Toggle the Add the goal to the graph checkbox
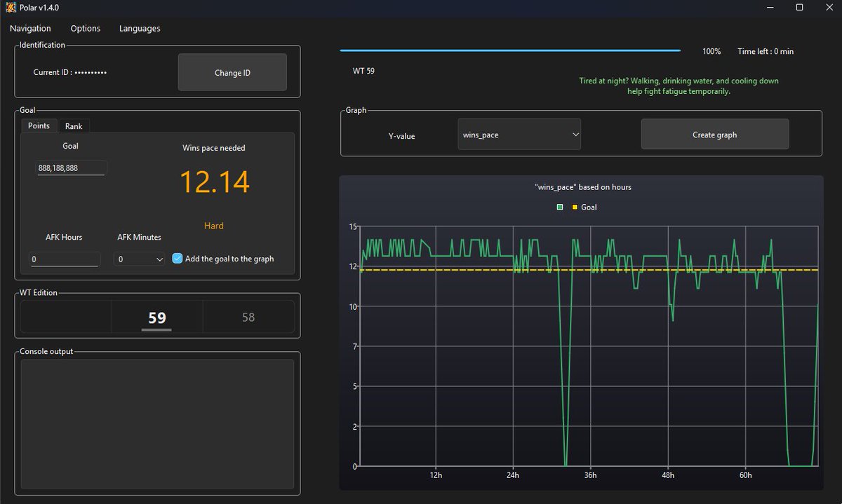 pos(177,259)
